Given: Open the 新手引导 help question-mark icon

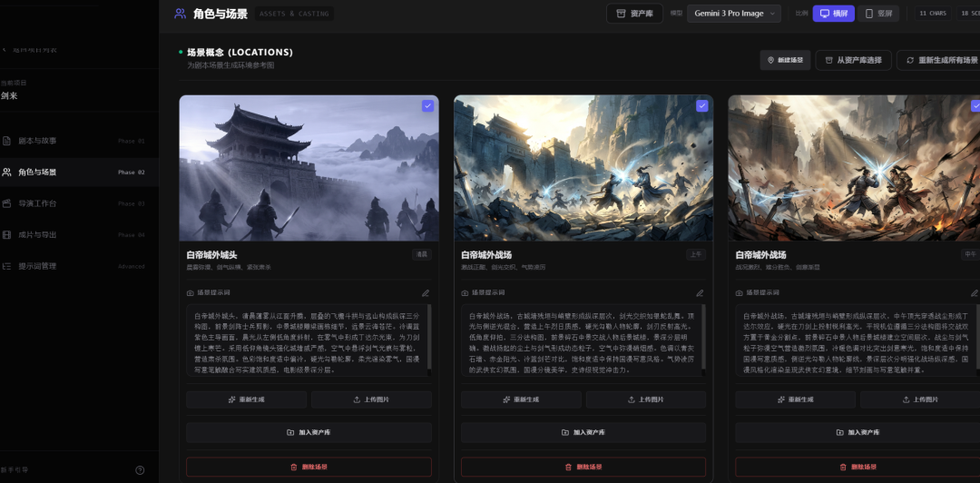Looking at the screenshot, I should (x=140, y=470).
